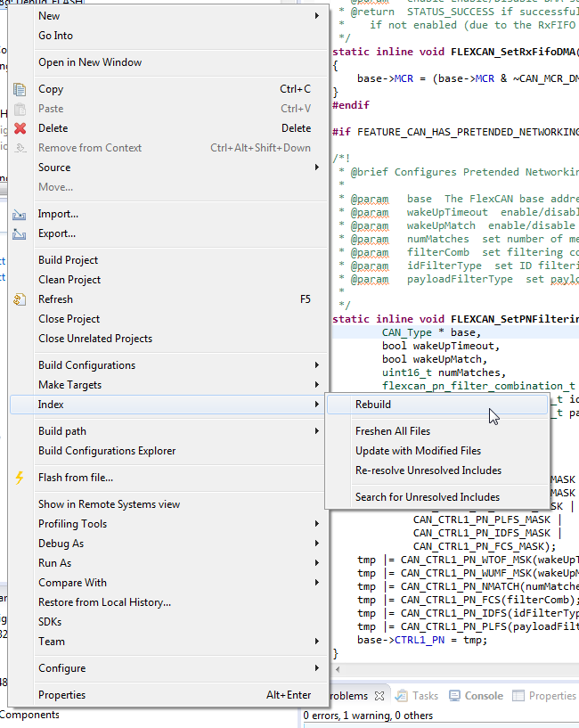Choose Refresh menu entry

click(x=168, y=299)
